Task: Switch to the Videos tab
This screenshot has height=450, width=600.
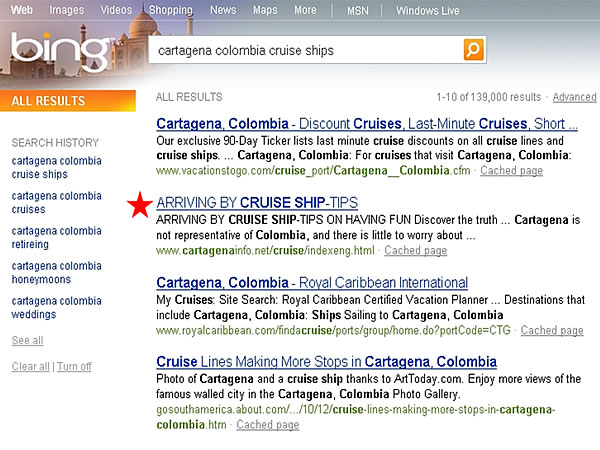Action: click(116, 10)
